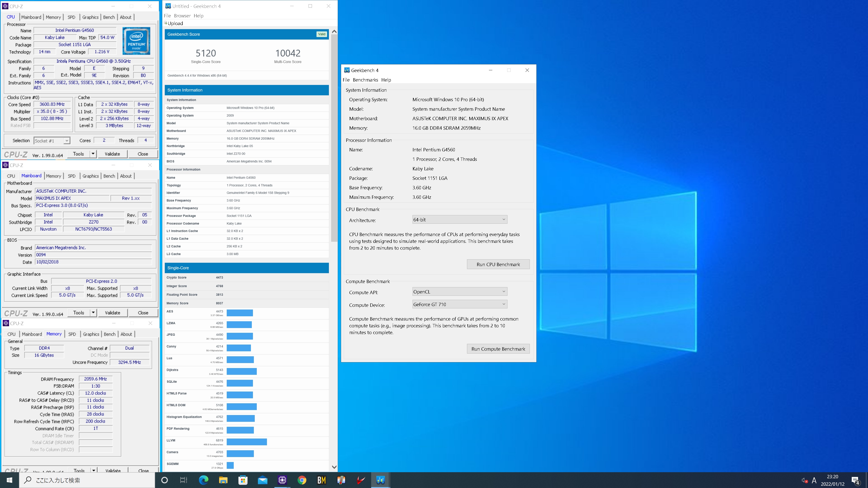Open the Mail app from the taskbar

click(262, 480)
